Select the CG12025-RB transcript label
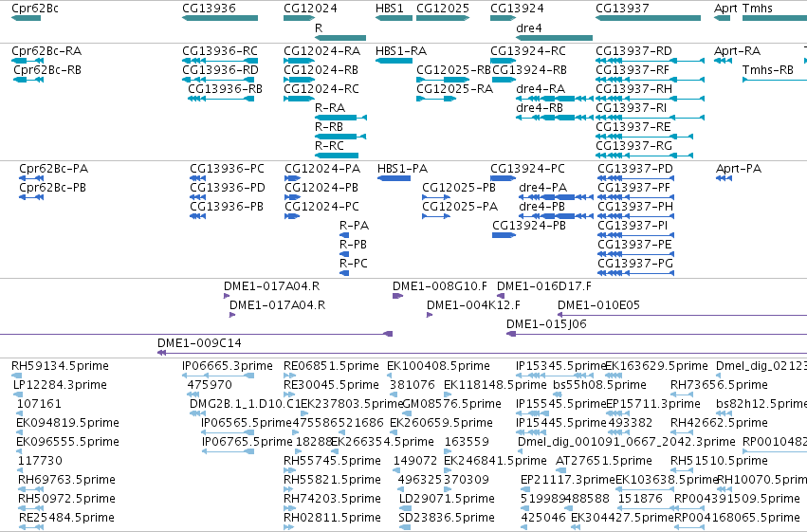The width and height of the screenshot is (807, 532). [x=453, y=70]
